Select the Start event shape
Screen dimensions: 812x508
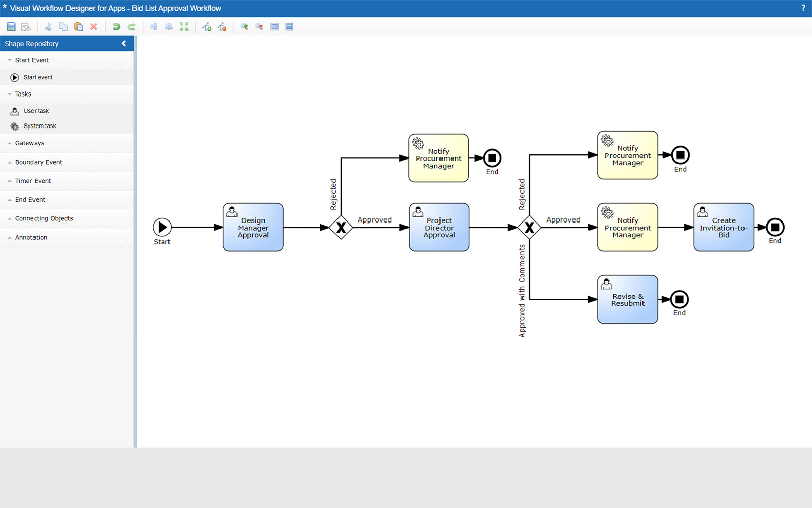[x=38, y=77]
